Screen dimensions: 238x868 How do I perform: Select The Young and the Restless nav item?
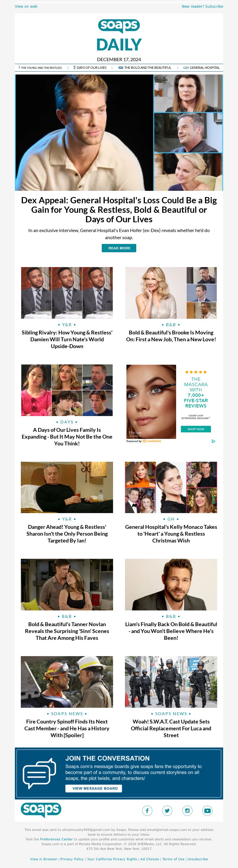[40, 68]
